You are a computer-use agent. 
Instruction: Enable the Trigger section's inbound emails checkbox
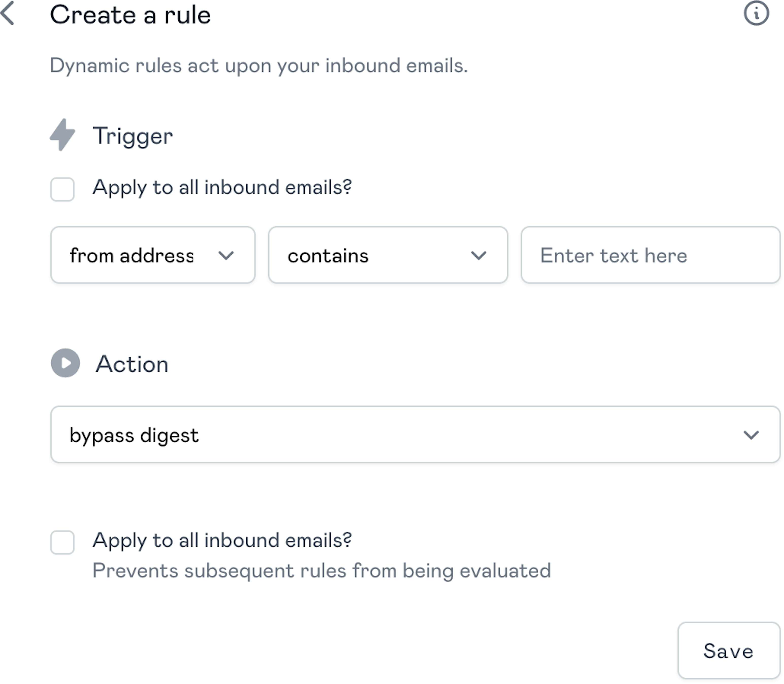click(x=62, y=189)
